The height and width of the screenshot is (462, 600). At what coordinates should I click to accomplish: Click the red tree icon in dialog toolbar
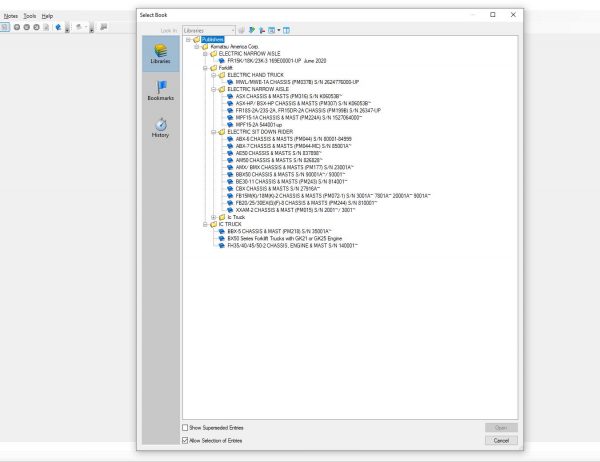(262, 30)
